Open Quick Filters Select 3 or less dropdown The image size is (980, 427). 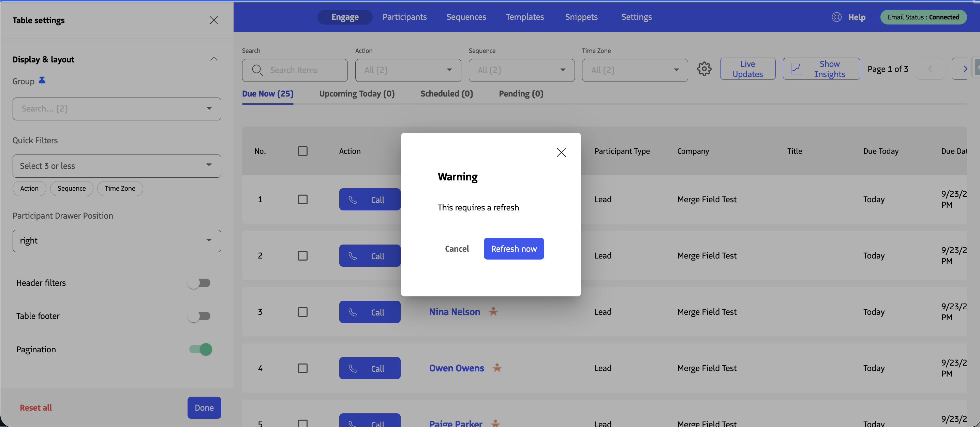117,166
